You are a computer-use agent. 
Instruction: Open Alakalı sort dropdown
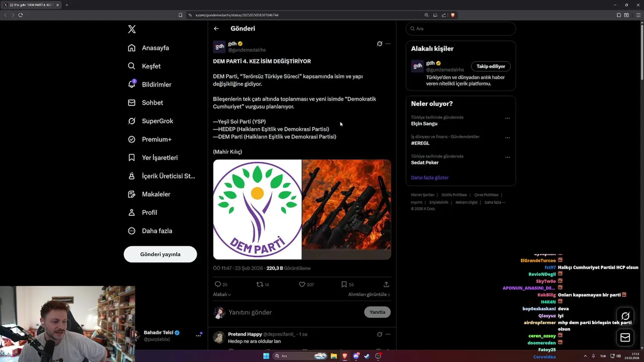222,294
